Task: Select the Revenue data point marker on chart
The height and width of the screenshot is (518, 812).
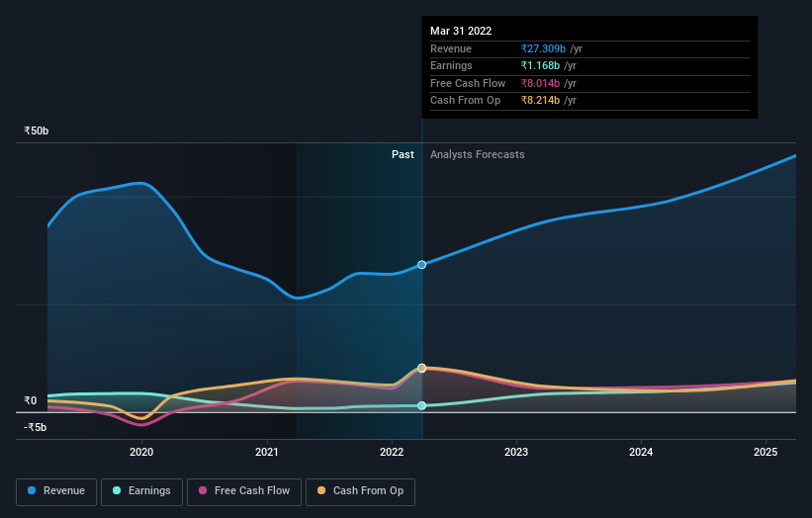Action: [421, 264]
